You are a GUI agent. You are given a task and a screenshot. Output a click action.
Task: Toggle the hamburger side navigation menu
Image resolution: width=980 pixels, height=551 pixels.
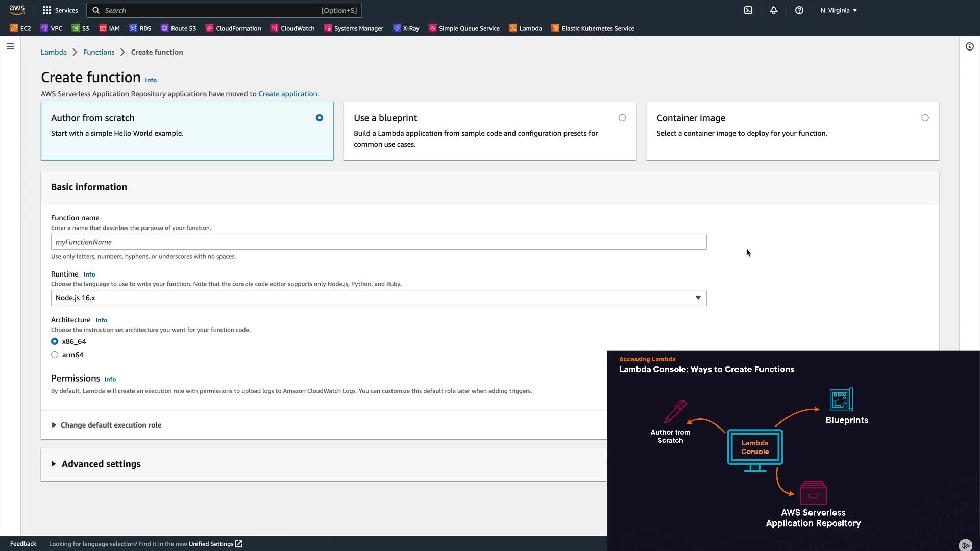pyautogui.click(x=10, y=46)
